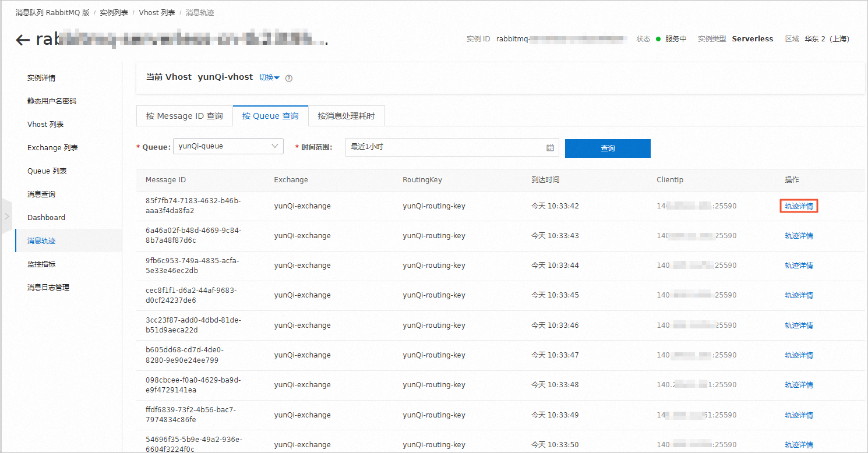
Task: Click Message ID starting with 9fb6c953-749a
Action: click(x=192, y=266)
